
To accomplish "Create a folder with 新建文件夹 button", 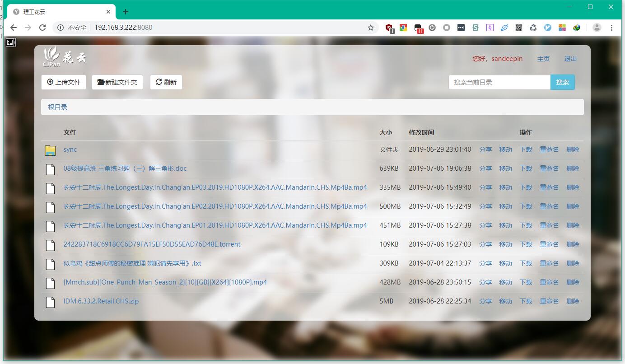I will [x=117, y=82].
